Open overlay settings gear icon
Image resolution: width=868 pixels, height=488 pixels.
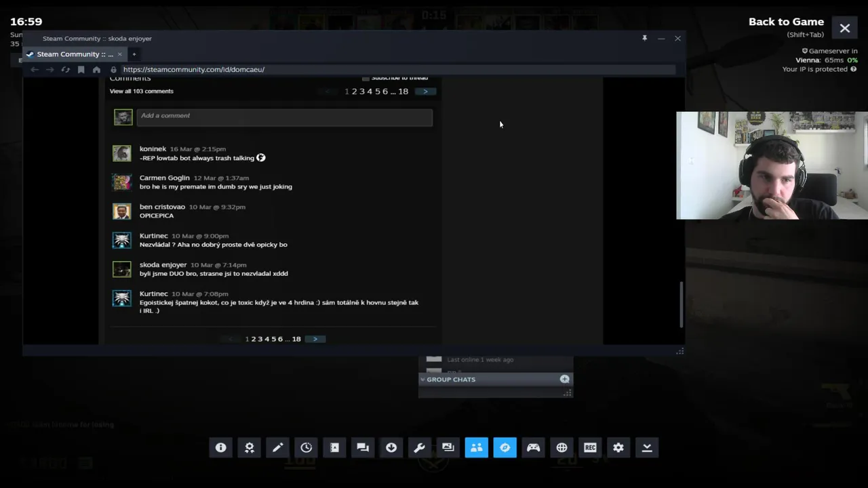[x=618, y=447]
